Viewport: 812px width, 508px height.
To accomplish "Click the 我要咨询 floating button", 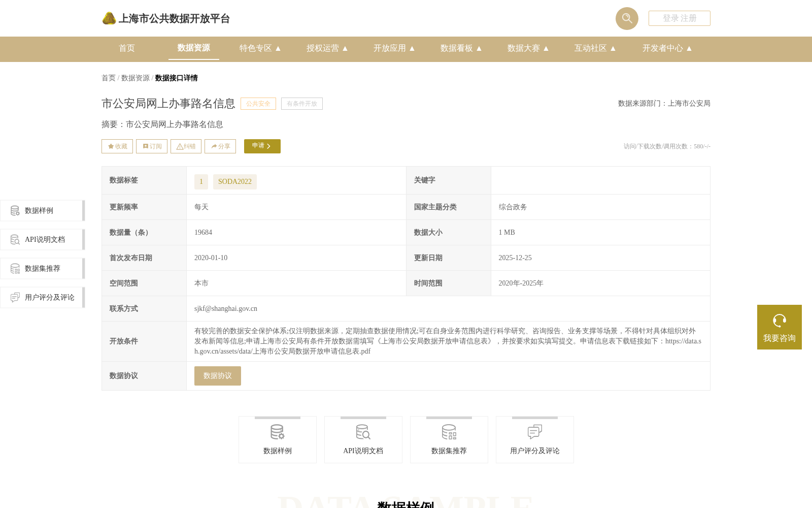I will [x=780, y=327].
